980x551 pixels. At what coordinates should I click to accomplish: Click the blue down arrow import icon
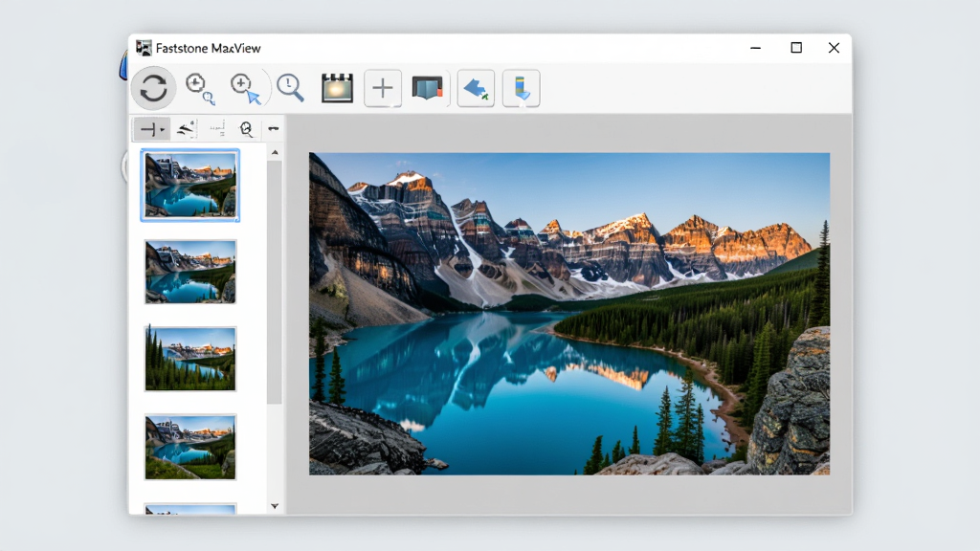[522, 88]
